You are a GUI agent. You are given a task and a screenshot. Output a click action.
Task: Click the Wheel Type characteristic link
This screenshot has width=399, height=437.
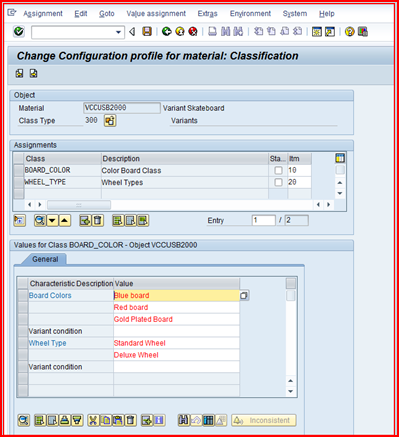coord(47,343)
